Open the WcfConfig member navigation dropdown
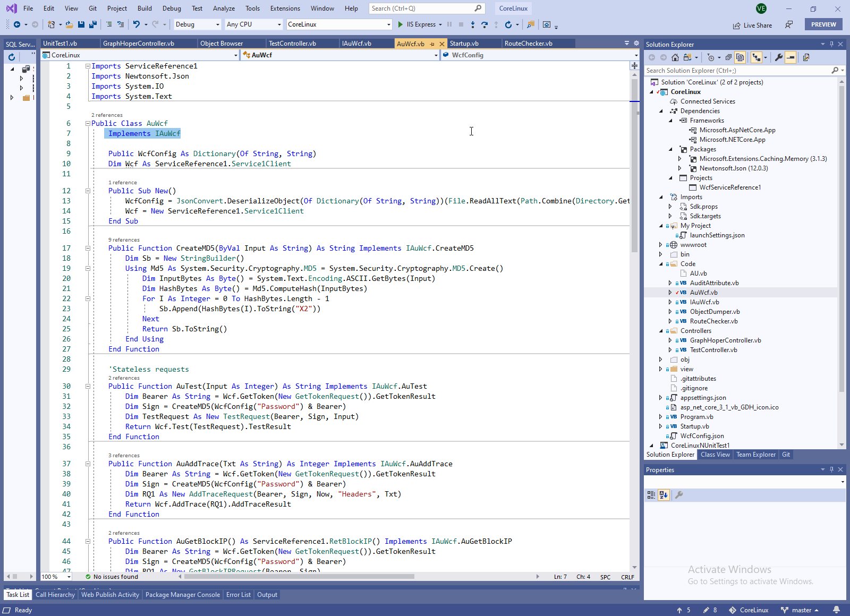The image size is (850, 616). click(x=636, y=55)
